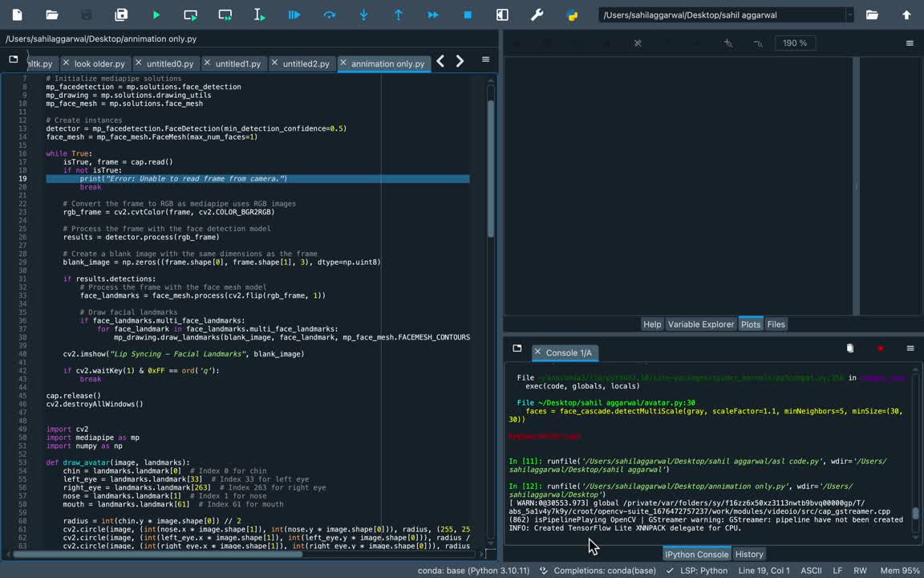This screenshot has width=924, height=578.
Task: Open Plots pane options hamburger menu
Action: [910, 43]
